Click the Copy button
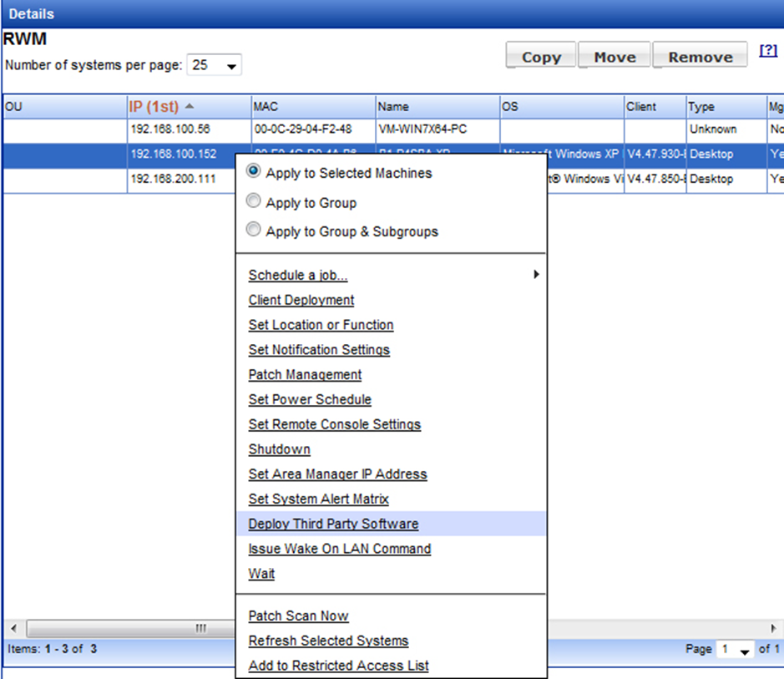This screenshot has width=784, height=679. 541,57
